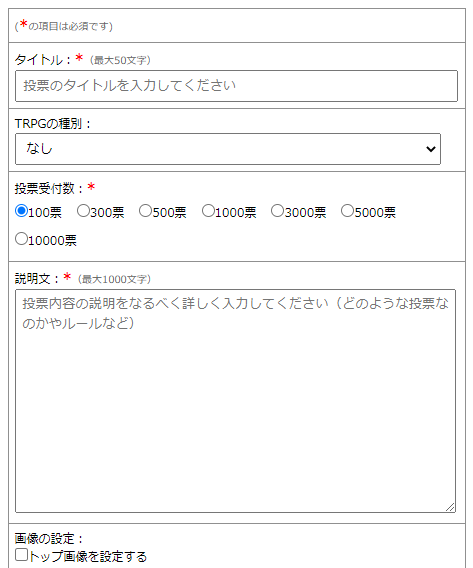The width and height of the screenshot is (473, 568).
Task: Choose the 5000票 radio button
Action: point(347,210)
